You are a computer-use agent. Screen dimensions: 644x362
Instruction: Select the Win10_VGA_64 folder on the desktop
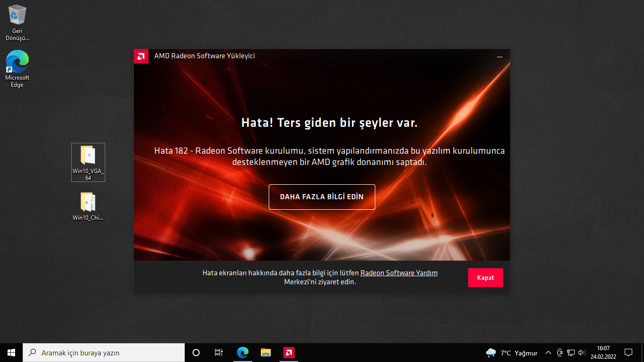(88, 163)
